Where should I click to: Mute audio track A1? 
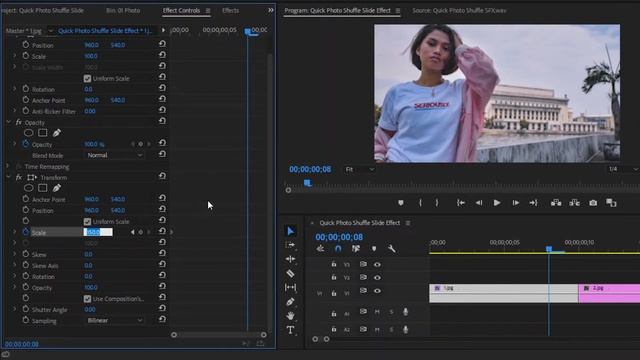(377, 312)
